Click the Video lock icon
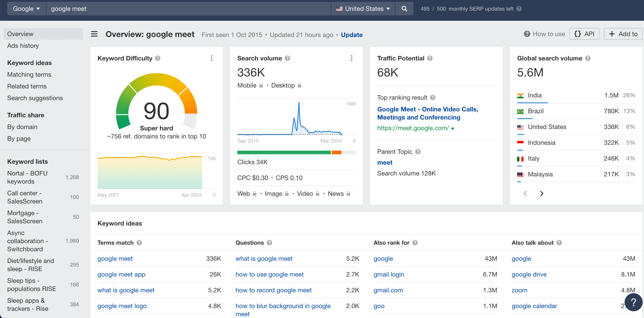644x318 pixels. tap(317, 194)
